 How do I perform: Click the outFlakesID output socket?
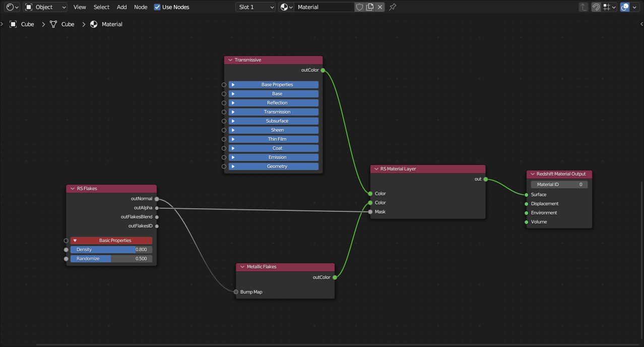pyautogui.click(x=157, y=226)
